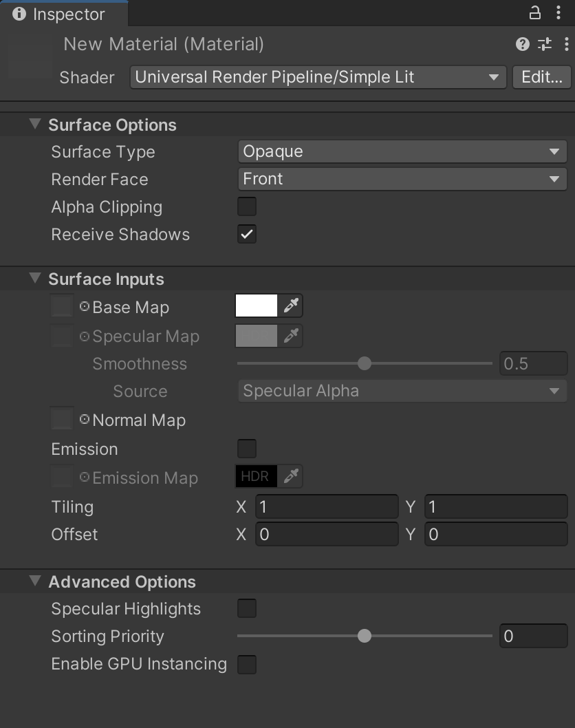Image resolution: width=575 pixels, height=728 pixels.
Task: Open help for the Simple Lit shader
Action: (x=523, y=44)
